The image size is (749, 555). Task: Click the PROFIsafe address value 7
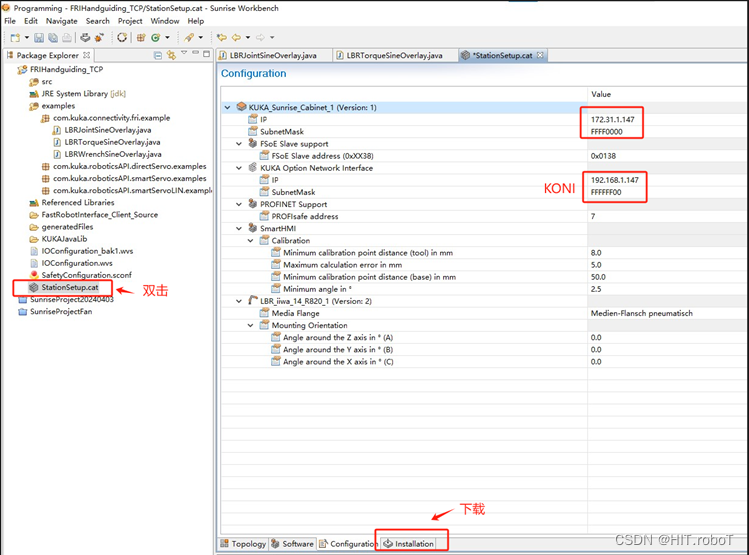tap(593, 216)
